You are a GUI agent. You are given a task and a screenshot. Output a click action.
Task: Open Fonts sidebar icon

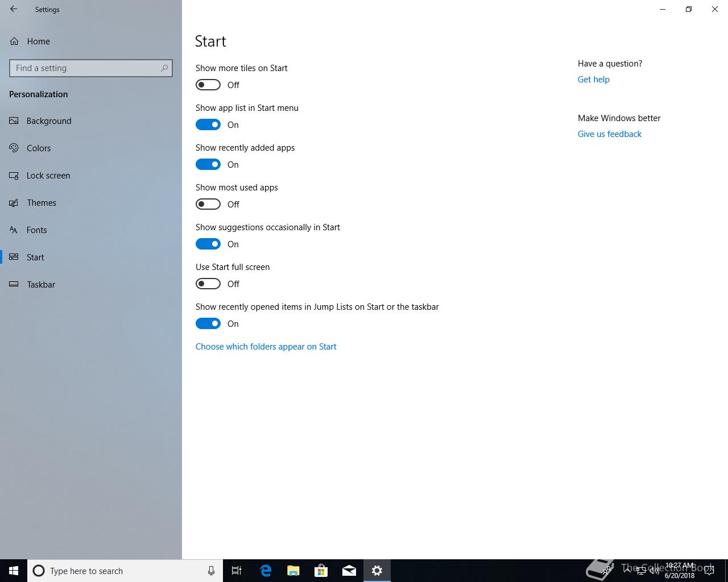(14, 230)
